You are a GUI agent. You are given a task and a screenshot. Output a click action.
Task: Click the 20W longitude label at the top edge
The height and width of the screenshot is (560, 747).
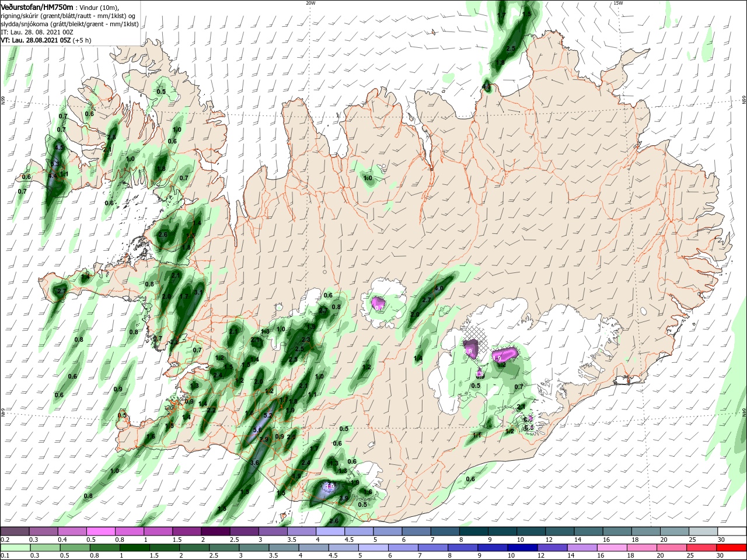pos(310,3)
